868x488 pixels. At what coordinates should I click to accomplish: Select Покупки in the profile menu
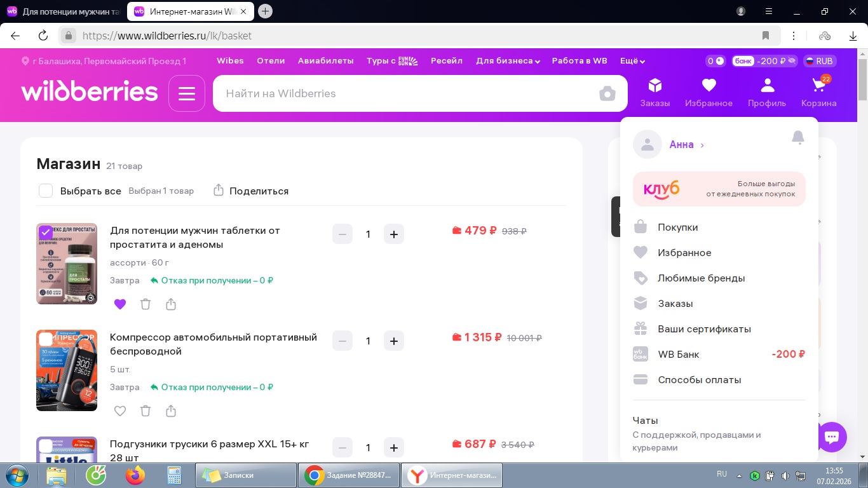tap(677, 227)
